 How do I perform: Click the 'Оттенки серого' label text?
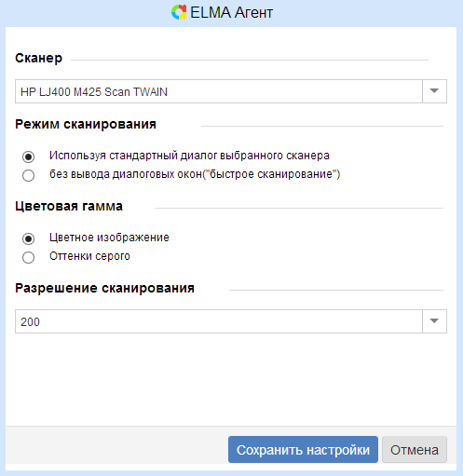(x=89, y=256)
